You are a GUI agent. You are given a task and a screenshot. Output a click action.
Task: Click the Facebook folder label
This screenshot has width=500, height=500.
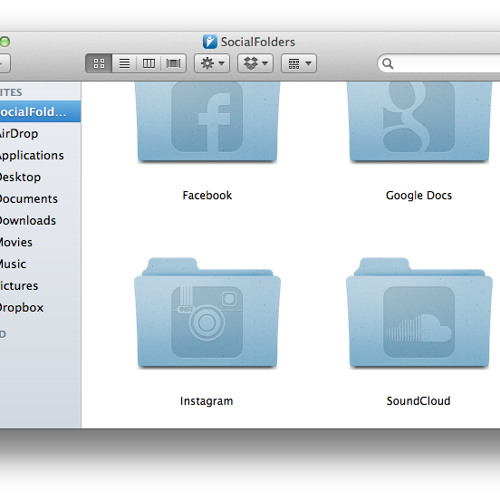point(207,195)
